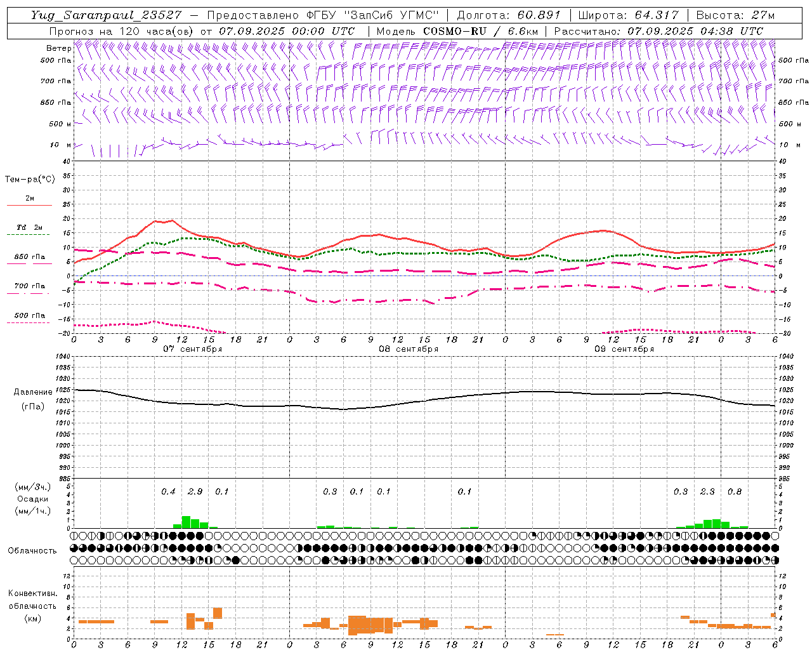Click the red '2м' temperature legend line
The height and width of the screenshot is (650, 812).
pyautogui.click(x=29, y=205)
